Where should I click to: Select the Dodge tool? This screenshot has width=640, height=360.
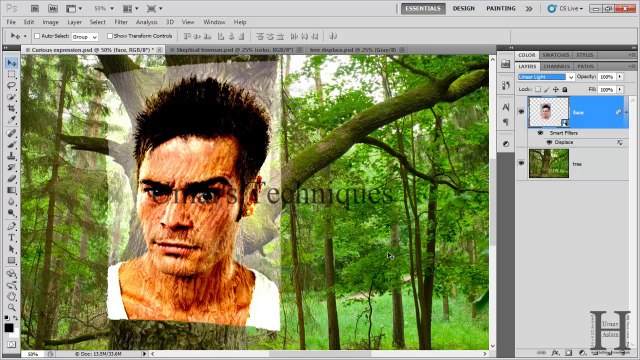11,213
